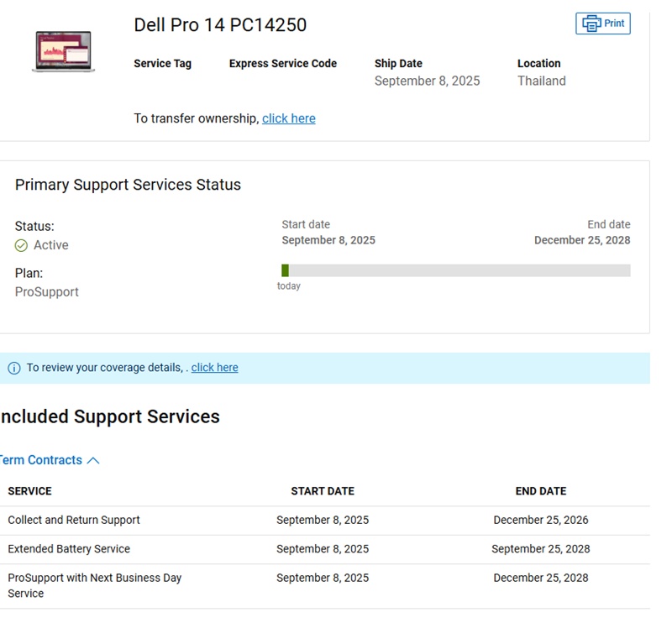Click the green 'today' progress marker
Image resolution: width=672 pixels, height=623 pixels.
pos(286,270)
